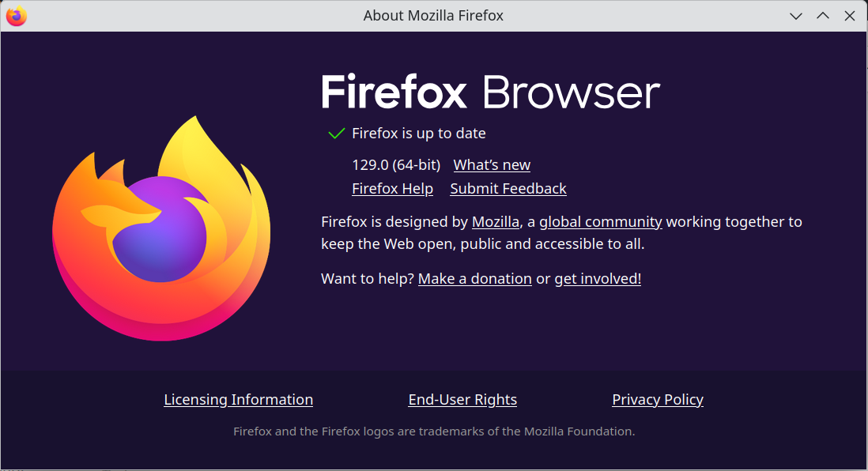Screen dimensions: 868x471
Task: Maximize the About Firefox window
Action: click(x=823, y=16)
